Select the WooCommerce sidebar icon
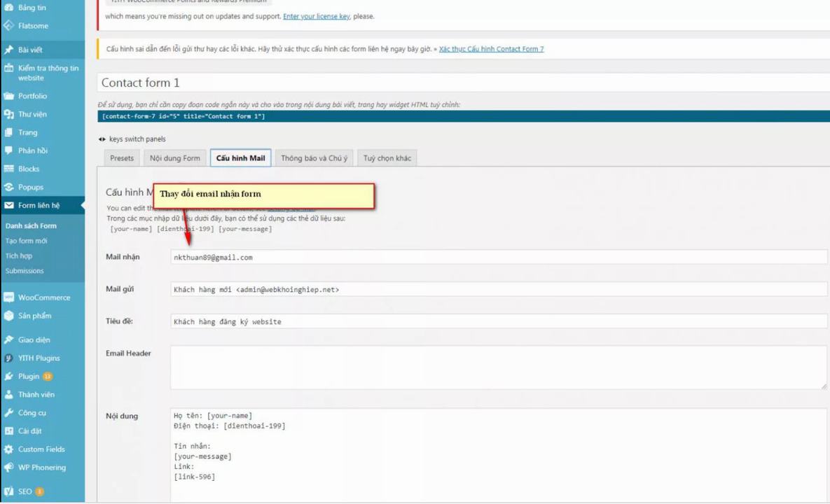This screenshot has width=830, height=504. coord(9,297)
